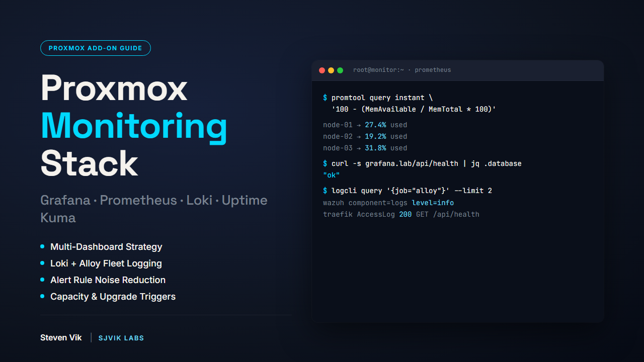
Task: Select the terminal title root@monitor:~ · prometheus
Action: (402, 70)
